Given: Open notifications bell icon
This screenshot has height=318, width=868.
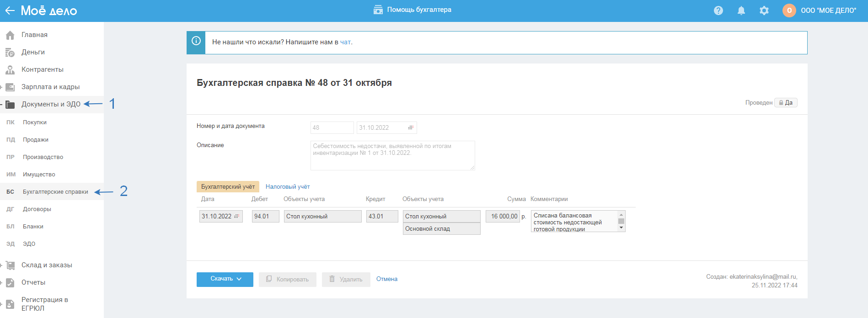Looking at the screenshot, I should pos(741,11).
